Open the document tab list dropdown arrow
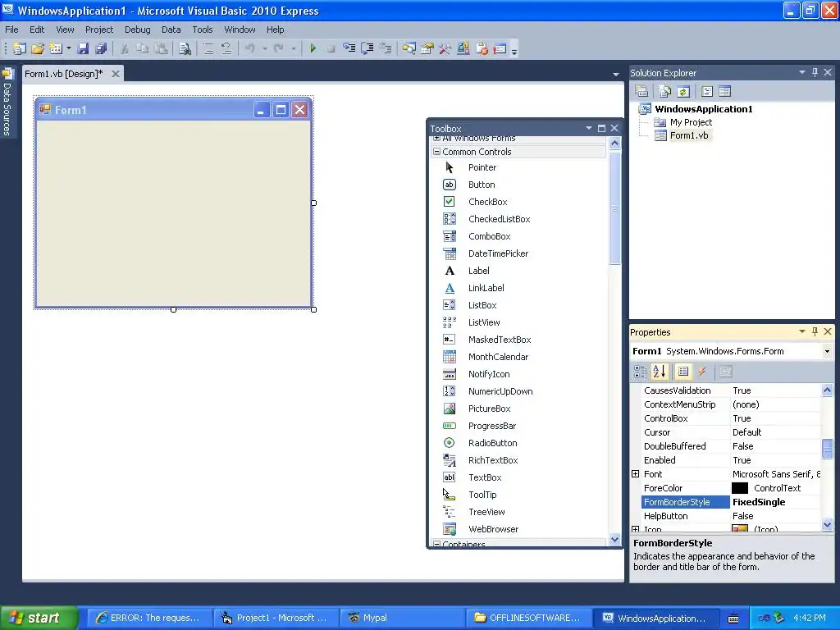840x630 pixels. click(615, 74)
